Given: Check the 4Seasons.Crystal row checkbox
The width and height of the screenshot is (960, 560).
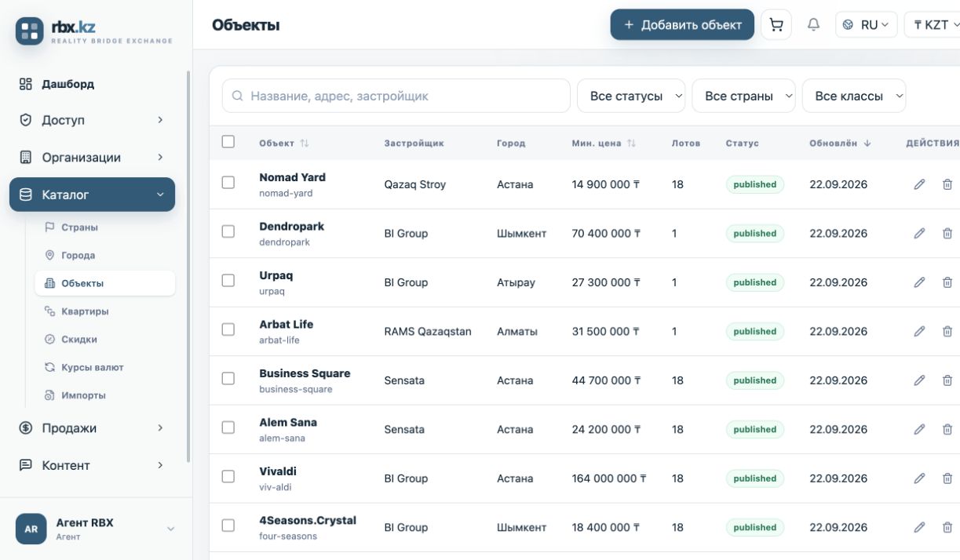Looking at the screenshot, I should 228,525.
